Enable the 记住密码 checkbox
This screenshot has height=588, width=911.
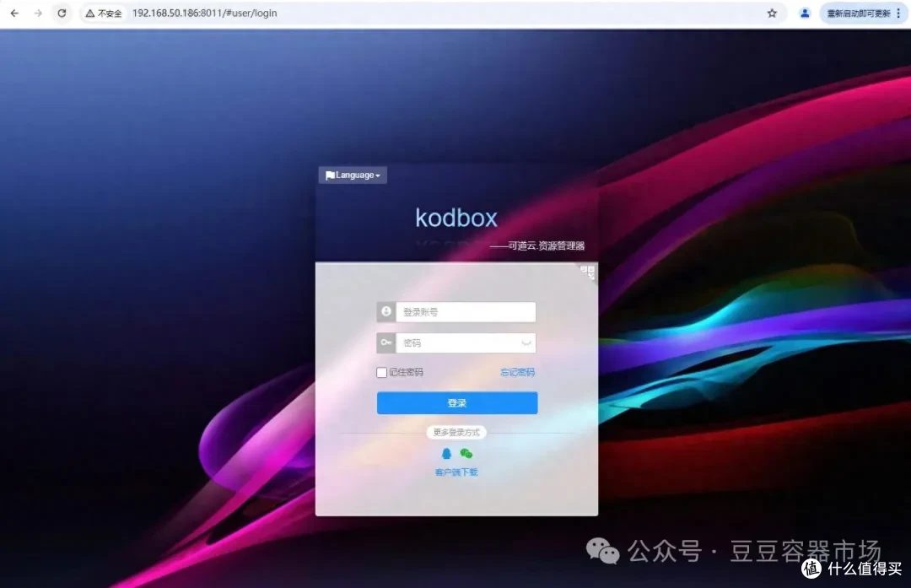382,373
